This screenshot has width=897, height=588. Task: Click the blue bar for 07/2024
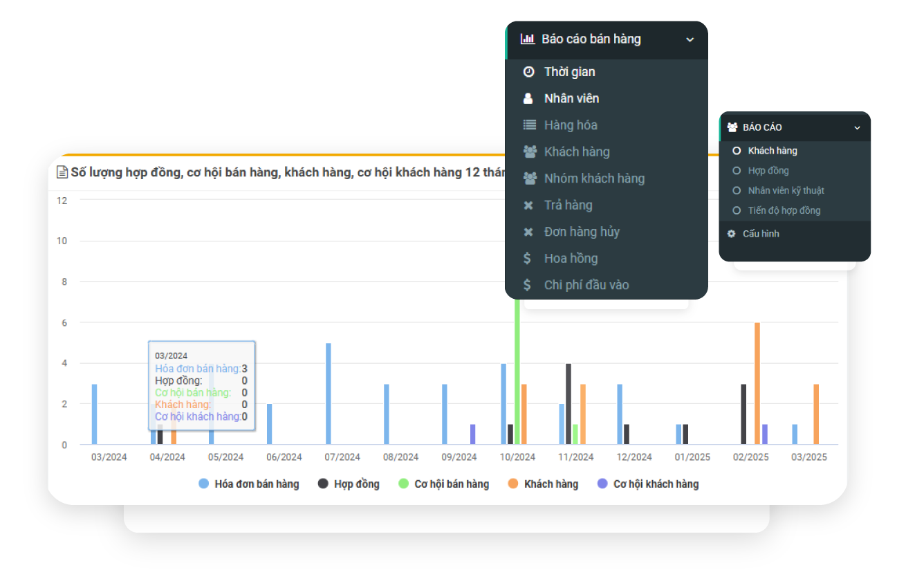[x=329, y=394]
